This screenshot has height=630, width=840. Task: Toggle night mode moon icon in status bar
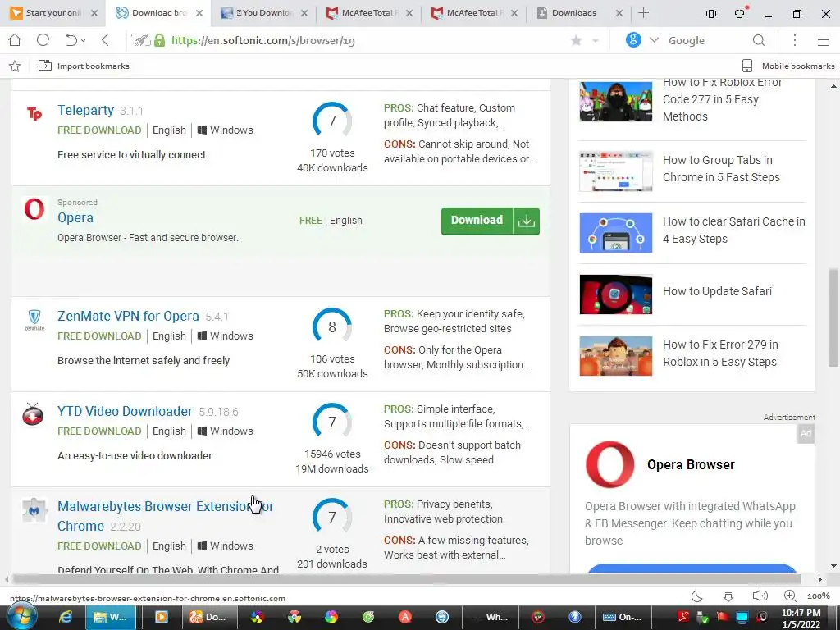pyautogui.click(x=696, y=596)
